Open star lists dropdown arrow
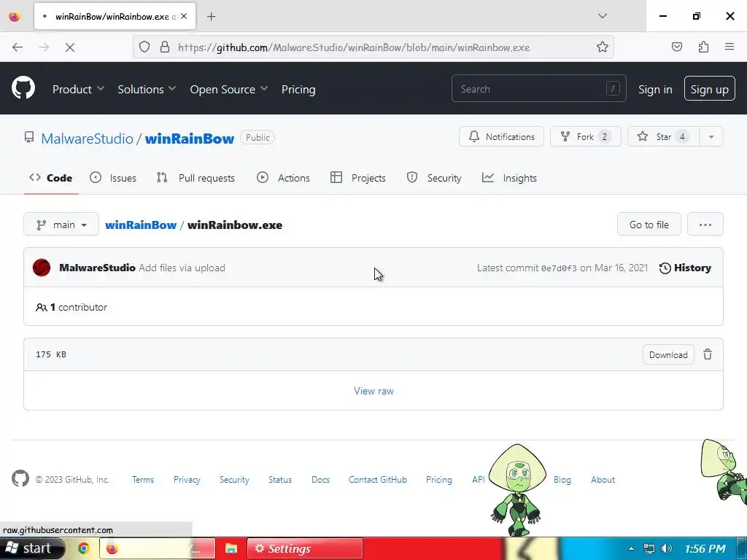Image resolution: width=747 pixels, height=560 pixels. coord(711,136)
